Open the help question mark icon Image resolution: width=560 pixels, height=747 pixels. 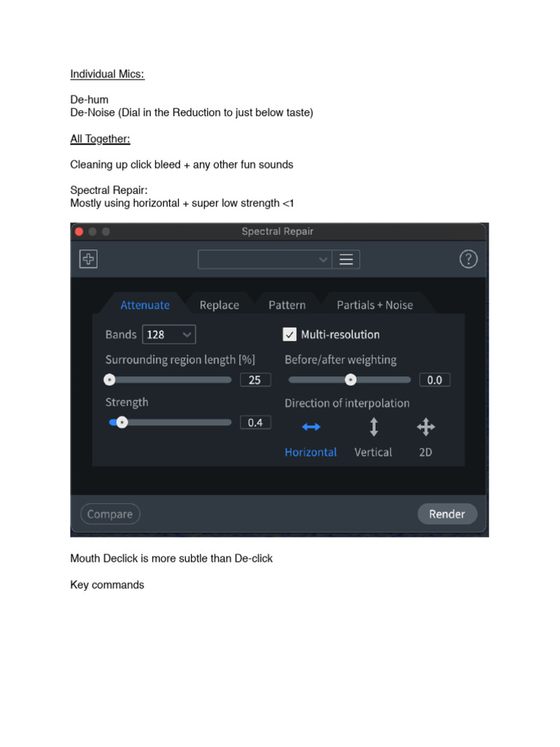[468, 259]
